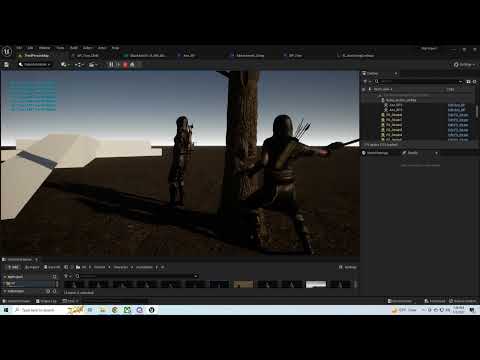Open the Build menu
Image resolution: width=480 pixels, height=360 pixels.
point(74,48)
